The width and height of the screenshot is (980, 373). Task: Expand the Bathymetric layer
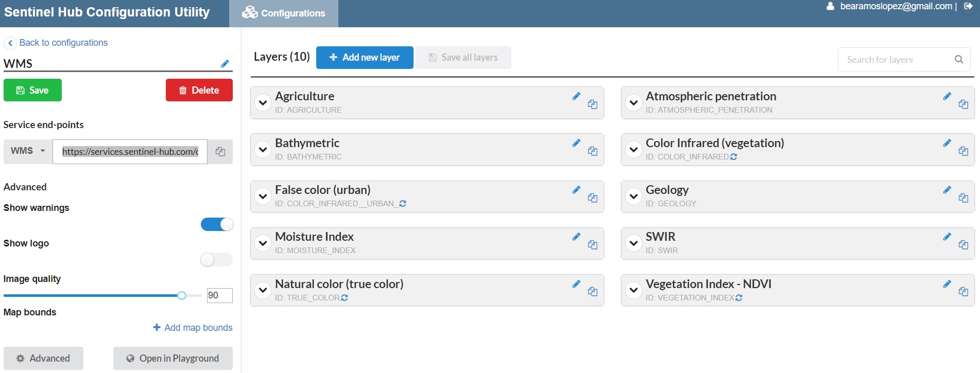click(x=263, y=150)
